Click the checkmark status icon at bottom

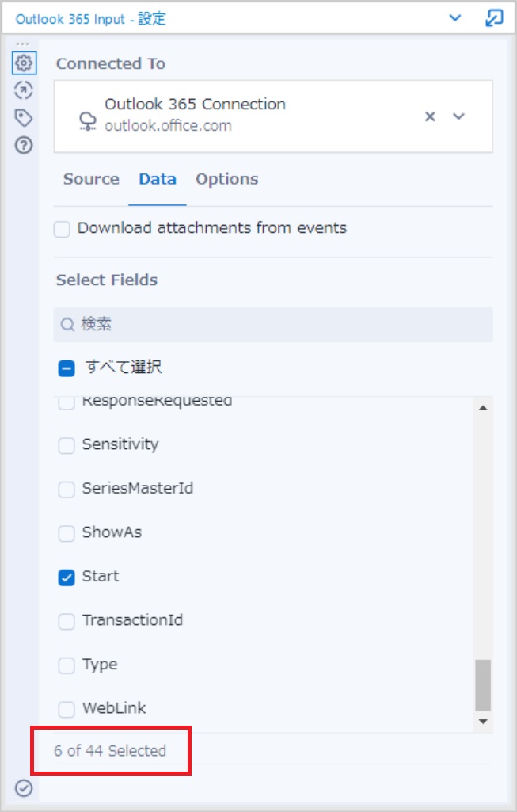click(x=24, y=789)
